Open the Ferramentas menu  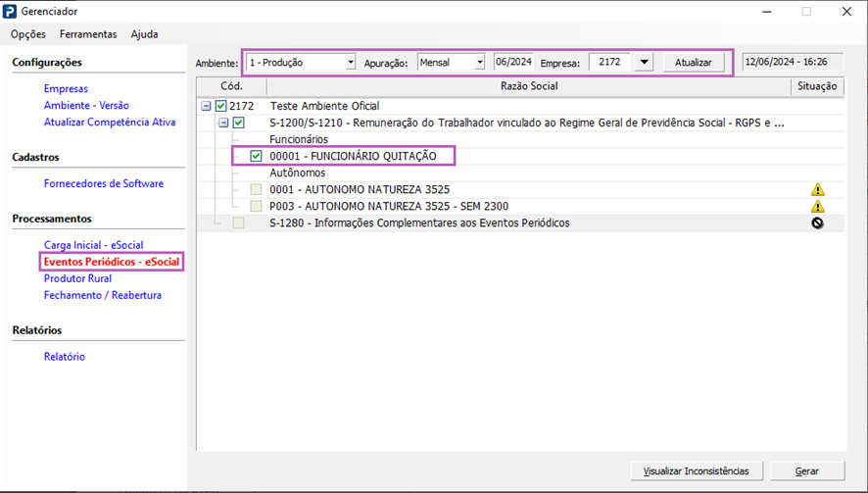coord(88,34)
